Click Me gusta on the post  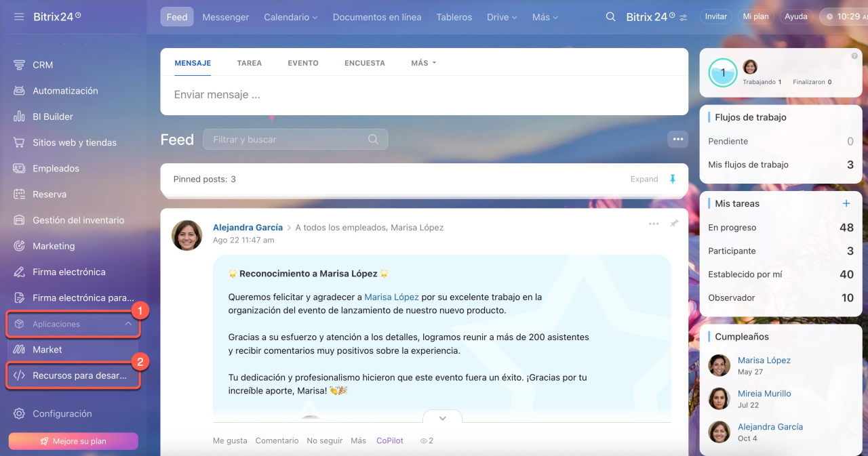(x=230, y=440)
